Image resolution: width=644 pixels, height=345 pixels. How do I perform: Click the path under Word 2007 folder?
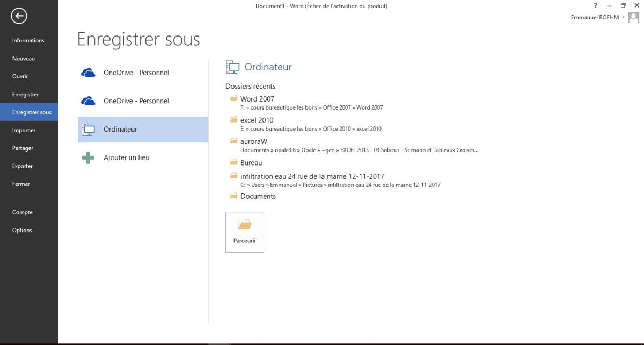click(x=312, y=107)
